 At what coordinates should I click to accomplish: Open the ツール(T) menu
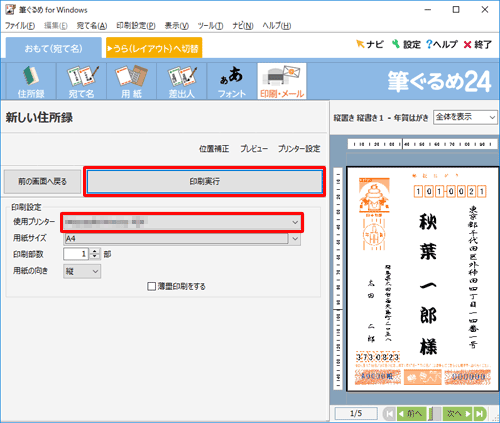pyautogui.click(x=210, y=25)
